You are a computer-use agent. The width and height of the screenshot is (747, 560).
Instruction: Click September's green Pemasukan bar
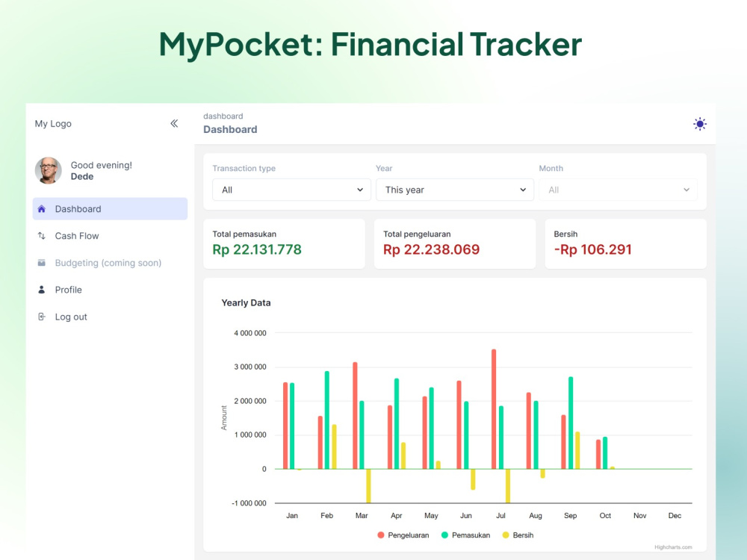tap(571, 423)
